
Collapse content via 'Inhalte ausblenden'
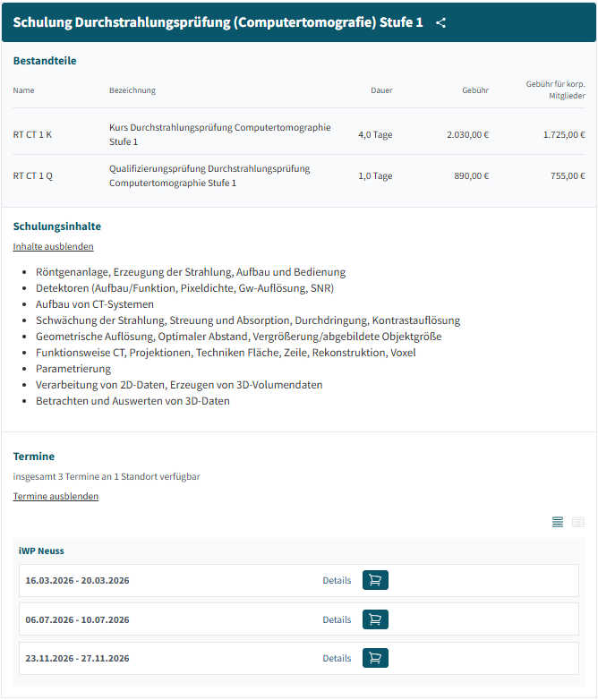pyautogui.click(x=53, y=246)
